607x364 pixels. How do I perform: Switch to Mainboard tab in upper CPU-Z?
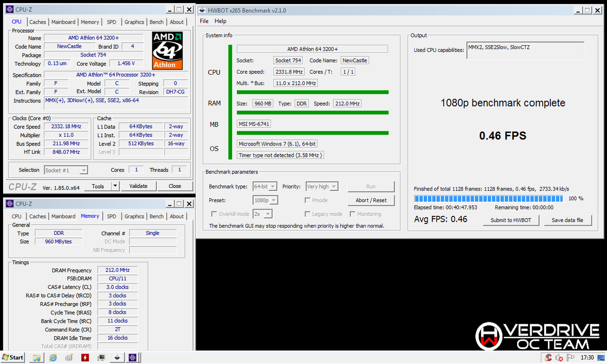click(63, 22)
